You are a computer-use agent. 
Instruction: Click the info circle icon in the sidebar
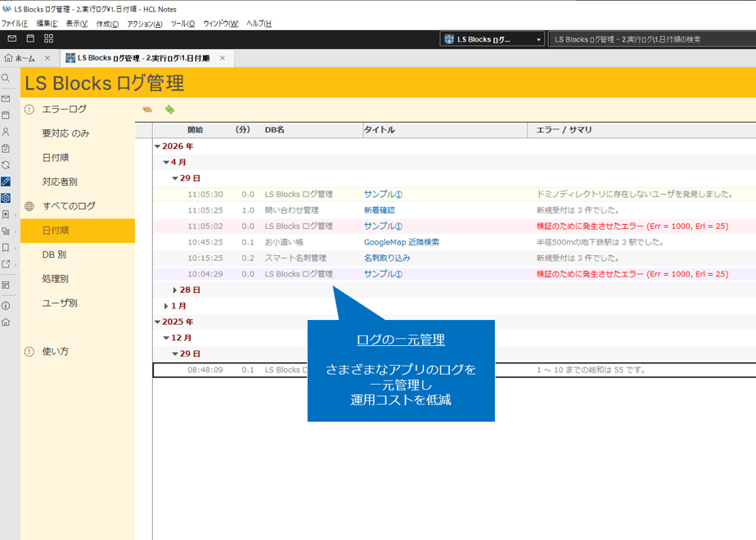[6, 306]
